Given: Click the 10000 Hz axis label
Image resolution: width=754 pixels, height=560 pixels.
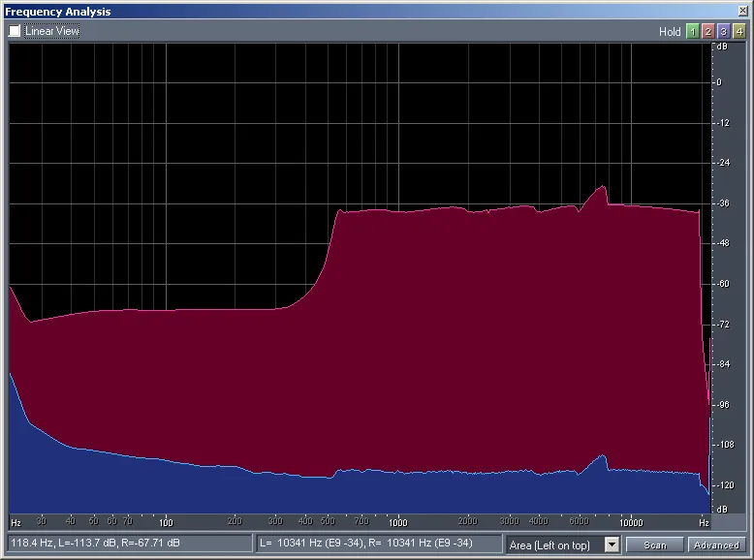Looking at the screenshot, I should (631, 522).
